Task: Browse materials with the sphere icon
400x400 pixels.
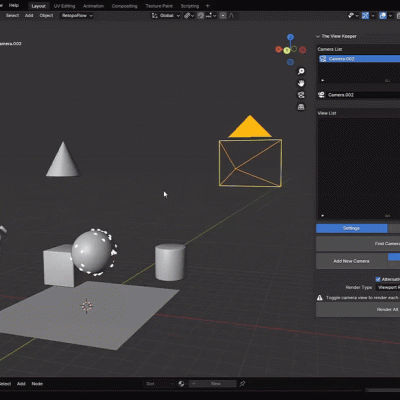Action: [x=181, y=384]
